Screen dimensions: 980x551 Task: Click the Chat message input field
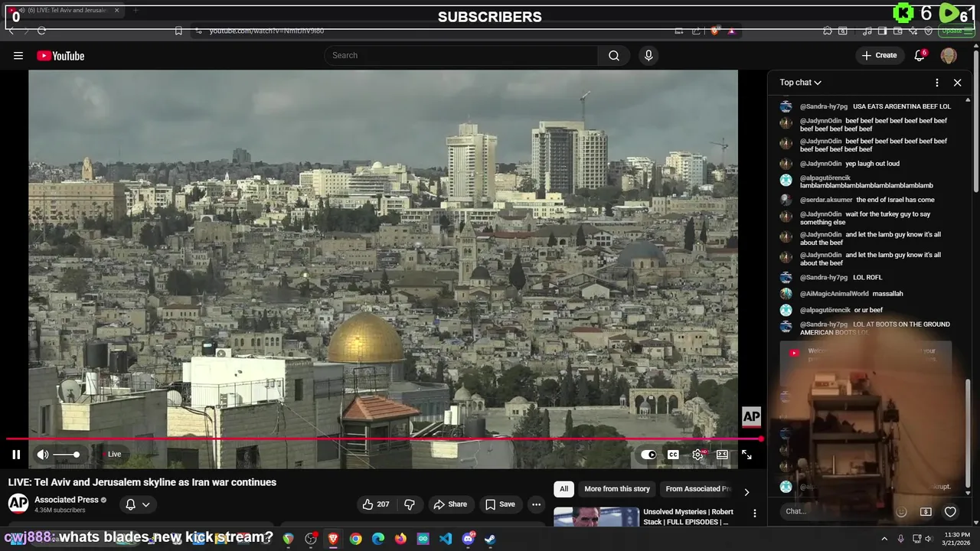click(x=835, y=511)
